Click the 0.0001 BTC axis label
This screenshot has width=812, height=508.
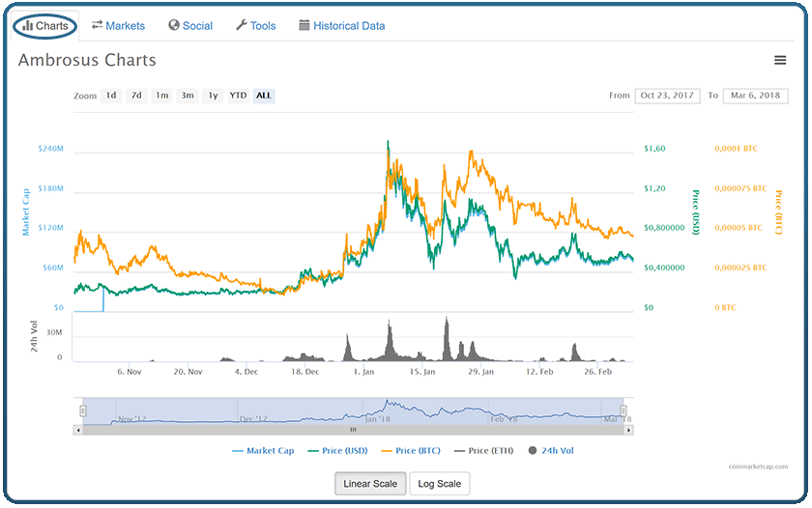[x=736, y=149]
